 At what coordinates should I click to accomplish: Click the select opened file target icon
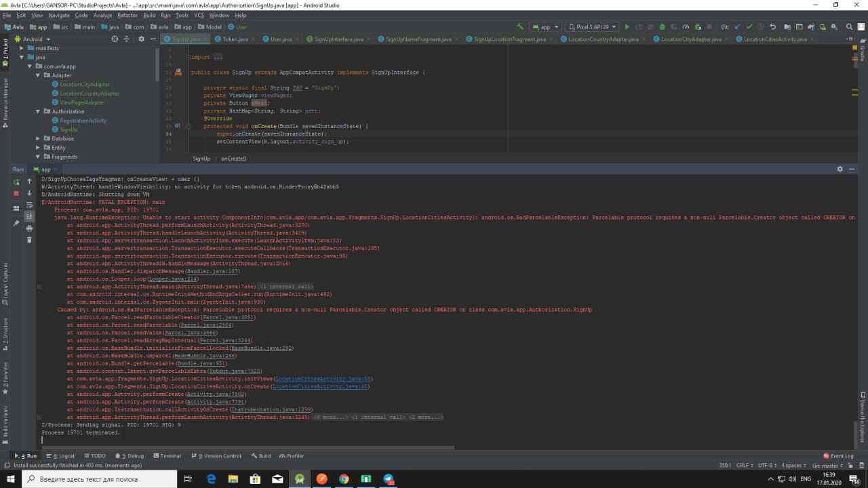[x=114, y=39]
